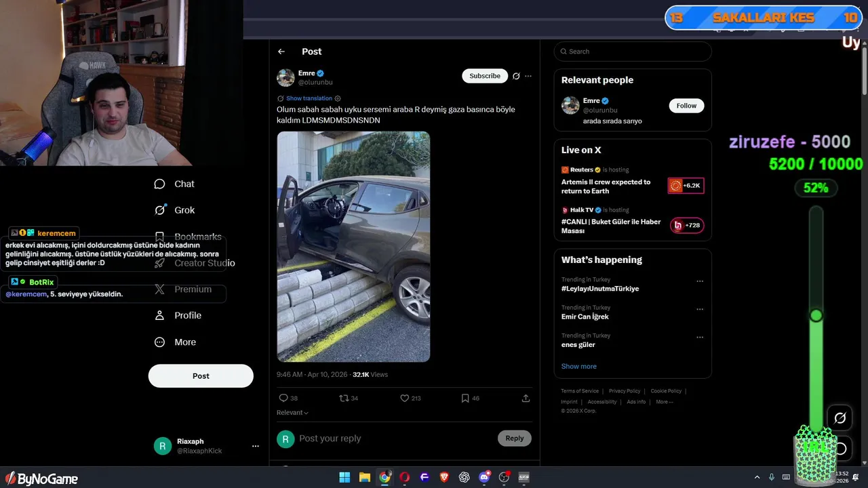Go to Profile in sidebar
The width and height of the screenshot is (868, 488).
[178, 315]
